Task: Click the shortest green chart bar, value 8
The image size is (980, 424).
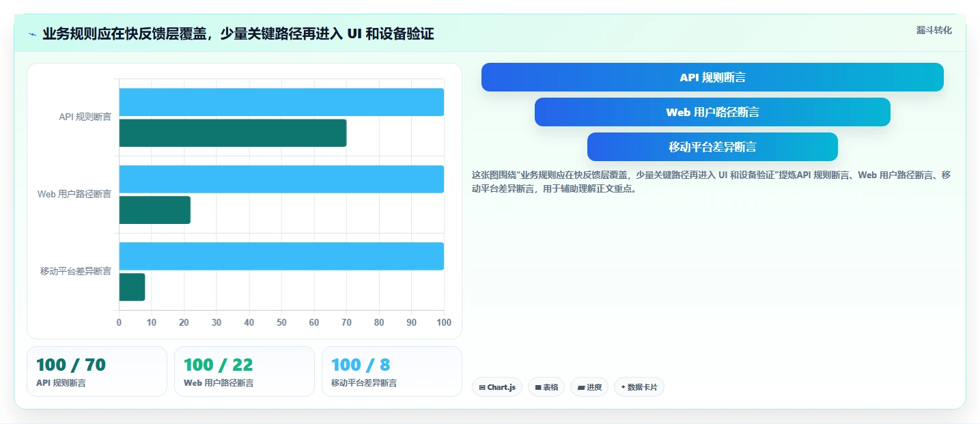Action: pyautogui.click(x=132, y=287)
